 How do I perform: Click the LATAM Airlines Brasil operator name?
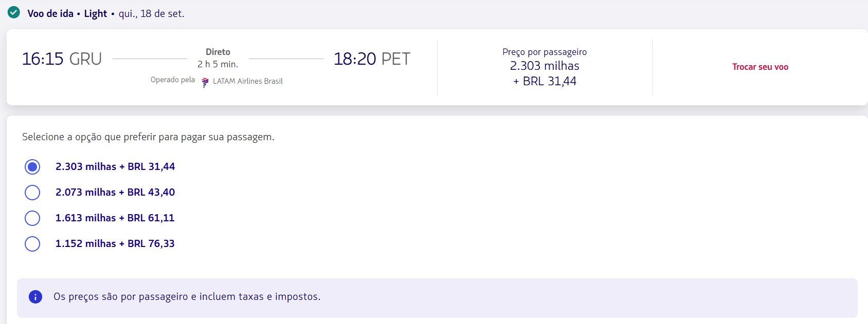[x=248, y=81]
